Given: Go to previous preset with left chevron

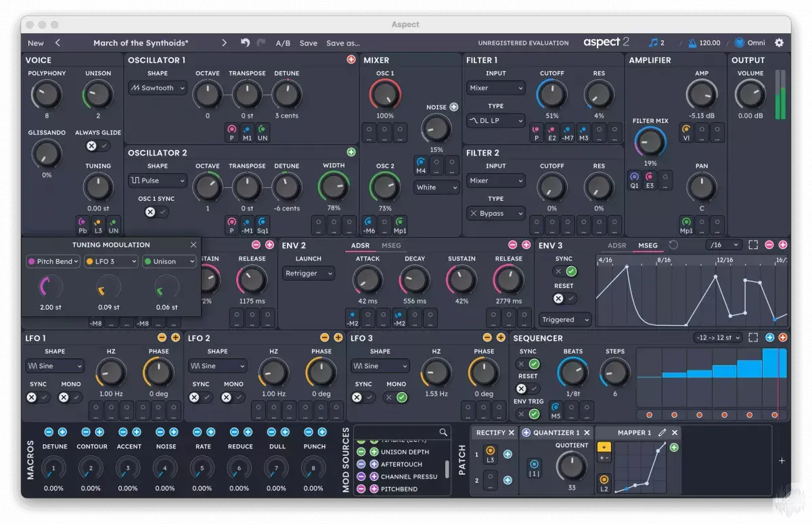Looking at the screenshot, I should 58,43.
